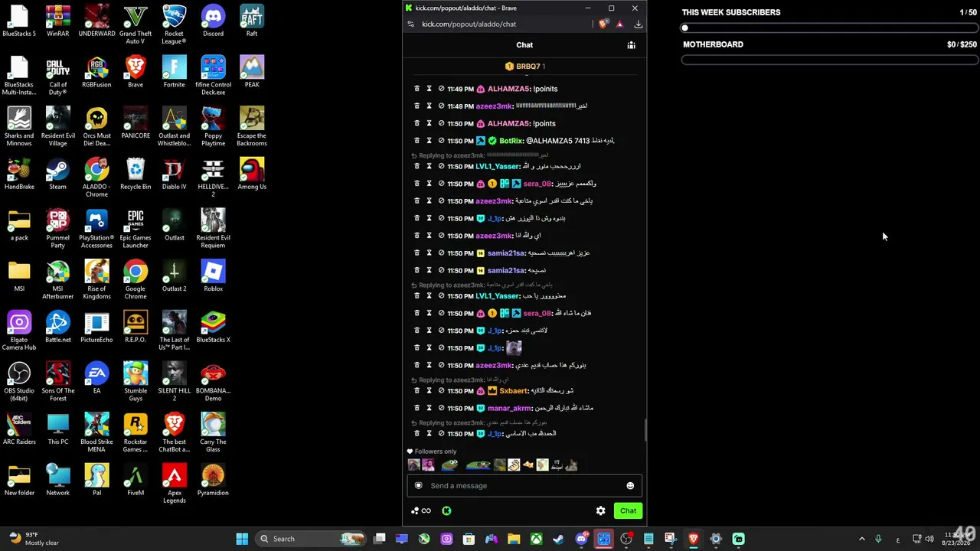Click the taskbar Search box
The height and width of the screenshot is (551, 980).
click(x=311, y=539)
